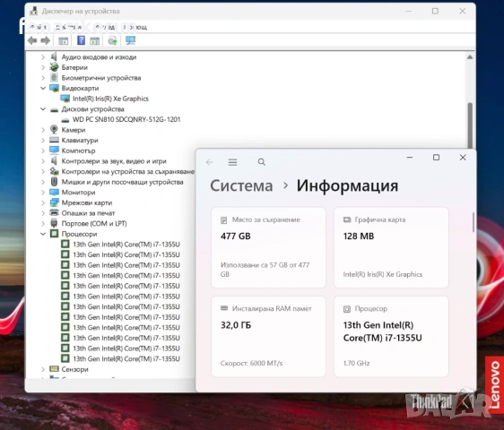Click the Система breadcrumb link

(241, 185)
